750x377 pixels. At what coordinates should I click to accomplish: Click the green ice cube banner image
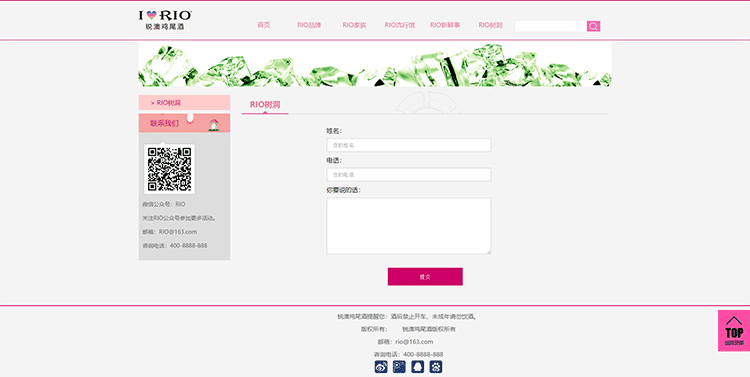point(375,65)
